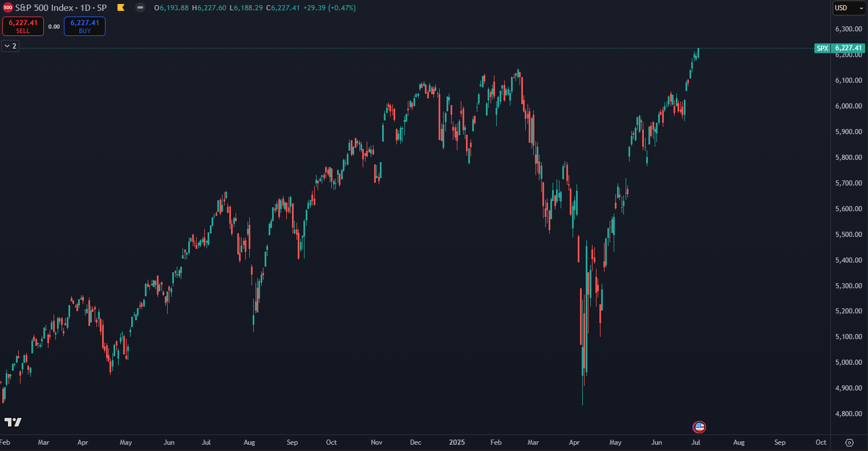Click the 5,000.00 price axis label
The height and width of the screenshot is (451, 868).
point(848,363)
